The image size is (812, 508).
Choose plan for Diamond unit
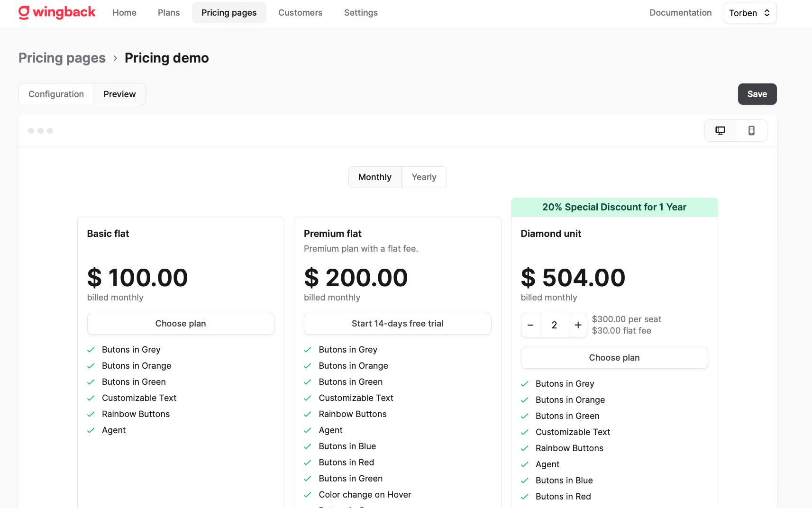[614, 358]
